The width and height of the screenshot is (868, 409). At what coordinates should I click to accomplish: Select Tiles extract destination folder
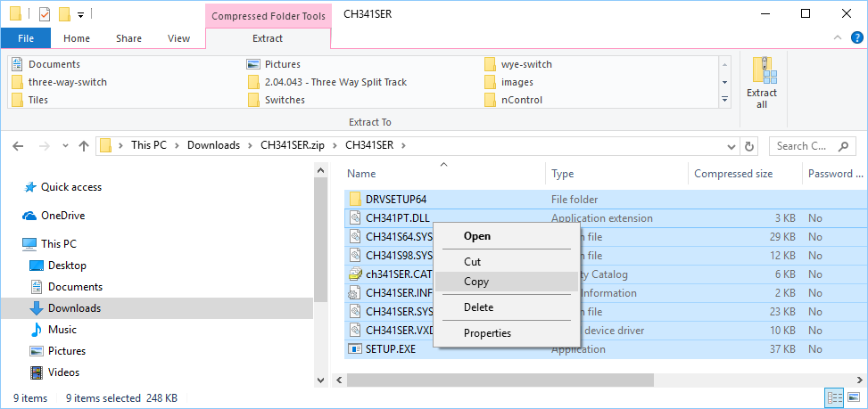pos(30,100)
